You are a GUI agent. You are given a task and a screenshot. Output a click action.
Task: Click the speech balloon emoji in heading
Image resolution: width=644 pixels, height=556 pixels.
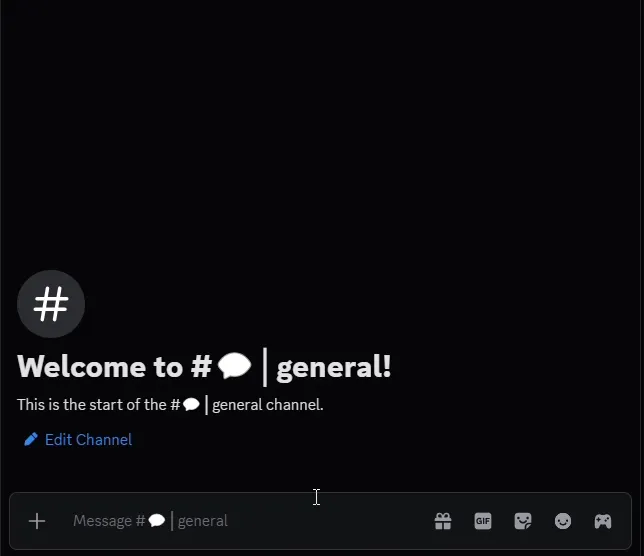pyautogui.click(x=234, y=366)
